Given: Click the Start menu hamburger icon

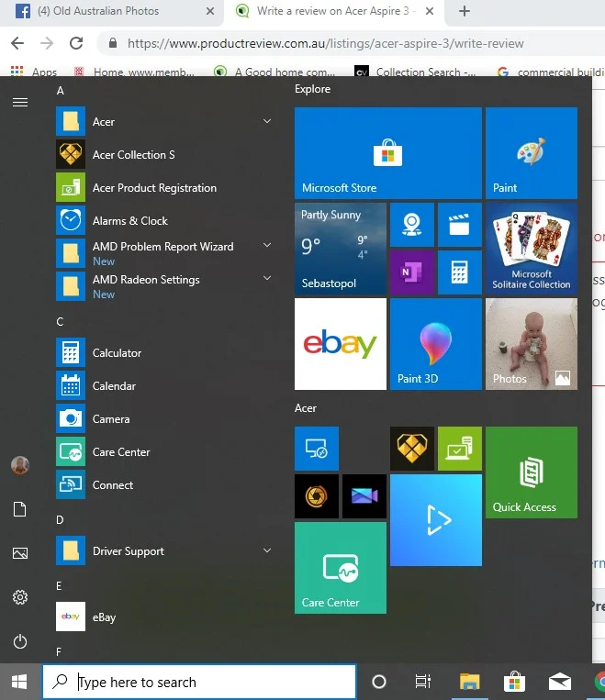Looking at the screenshot, I should tap(20, 102).
